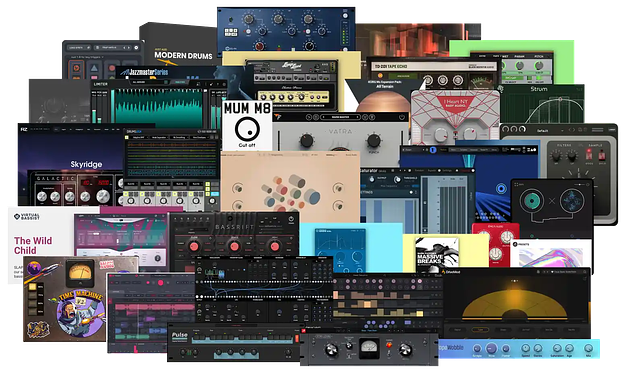Viewport: 625px width, 373px height.
Task: Click the orange play pad in the trigger plugin
Action: pyautogui.click(x=76, y=69)
